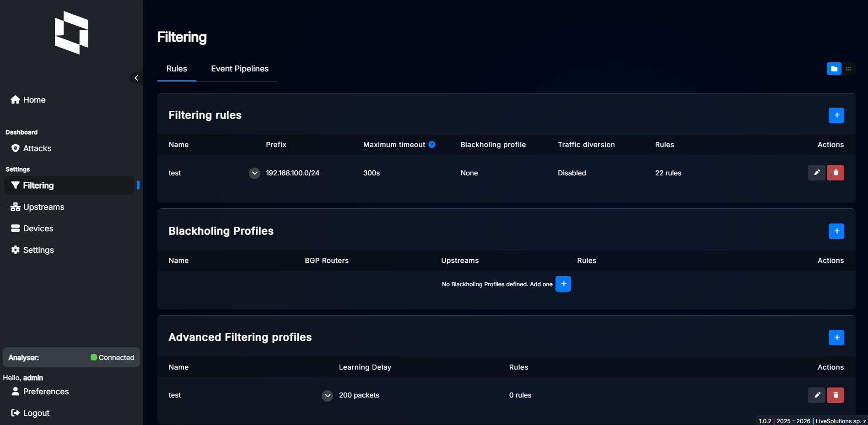868x425 pixels.
Task: Delete the test advanced filtering profile
Action: click(835, 395)
